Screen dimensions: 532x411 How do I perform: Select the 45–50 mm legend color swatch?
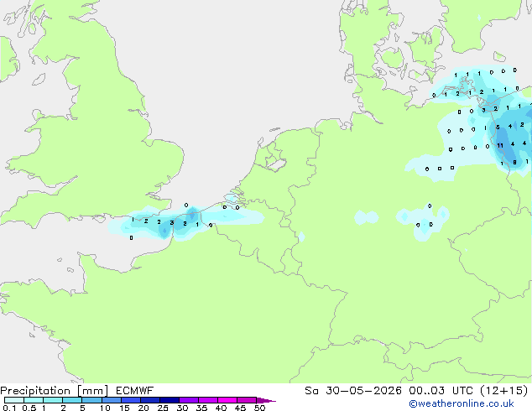tap(247, 400)
